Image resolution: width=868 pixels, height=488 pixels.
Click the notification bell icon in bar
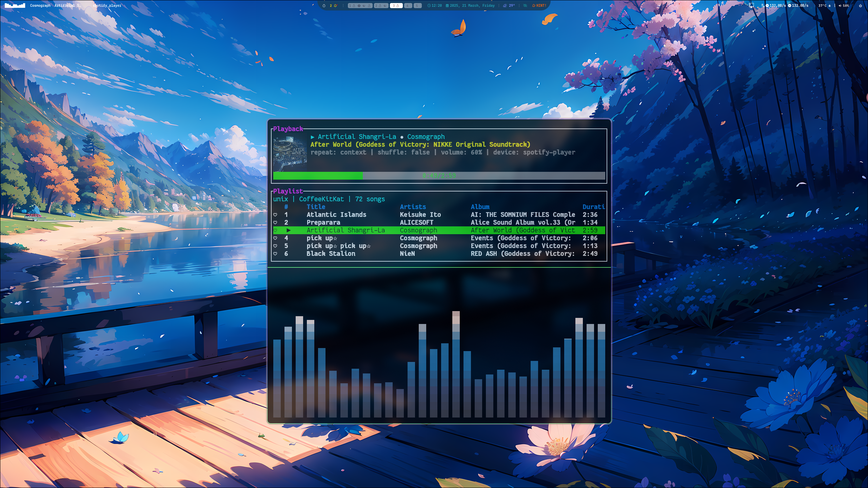click(335, 6)
